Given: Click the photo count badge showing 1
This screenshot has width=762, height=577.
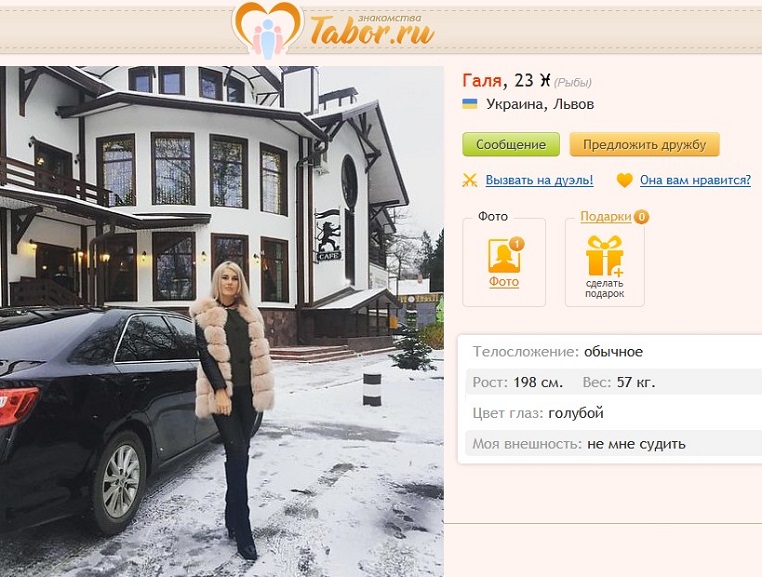Looking at the screenshot, I should coord(517,243).
